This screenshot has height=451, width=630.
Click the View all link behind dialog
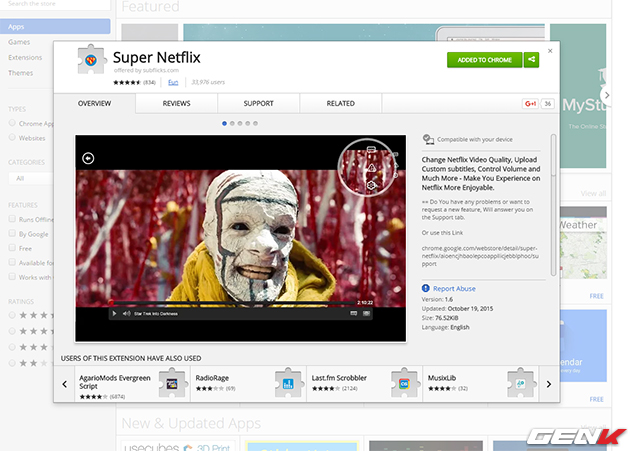(x=593, y=194)
